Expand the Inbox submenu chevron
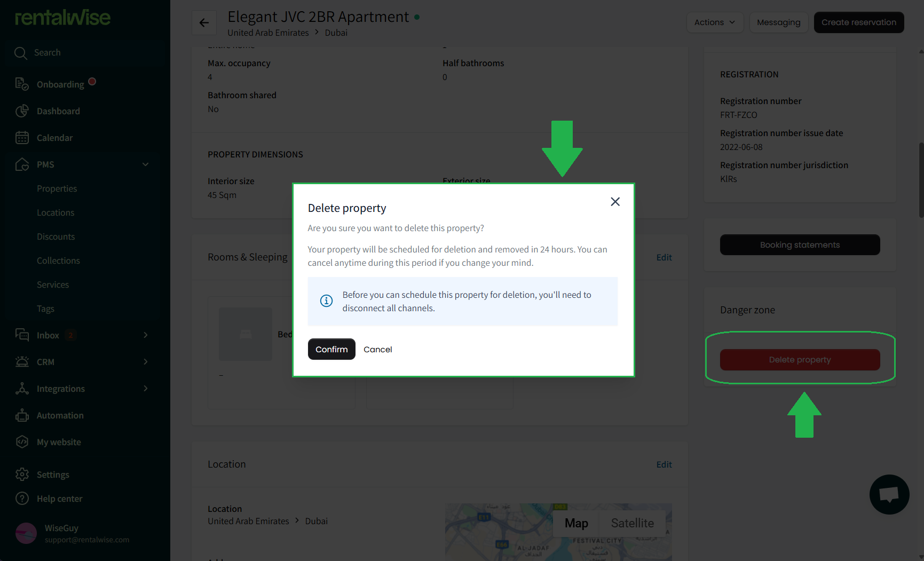 coord(145,335)
